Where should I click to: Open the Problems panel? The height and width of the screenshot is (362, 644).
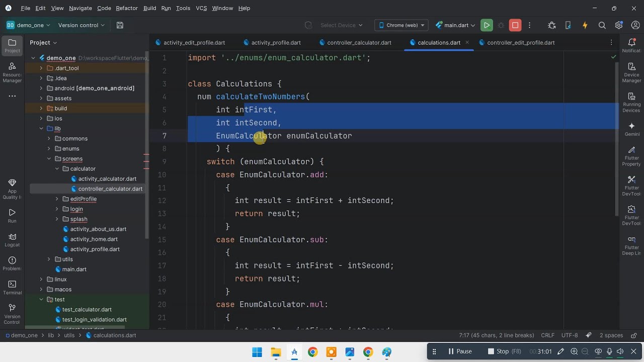point(12,263)
